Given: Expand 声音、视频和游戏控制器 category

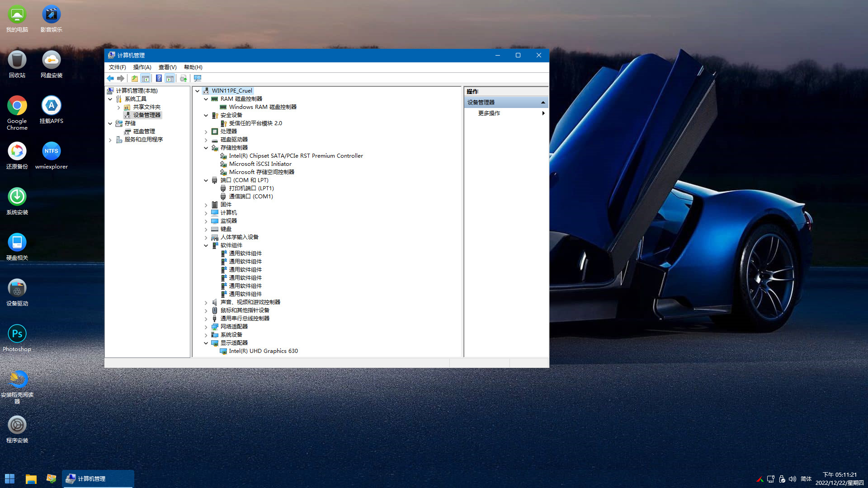Looking at the screenshot, I should [x=206, y=302].
